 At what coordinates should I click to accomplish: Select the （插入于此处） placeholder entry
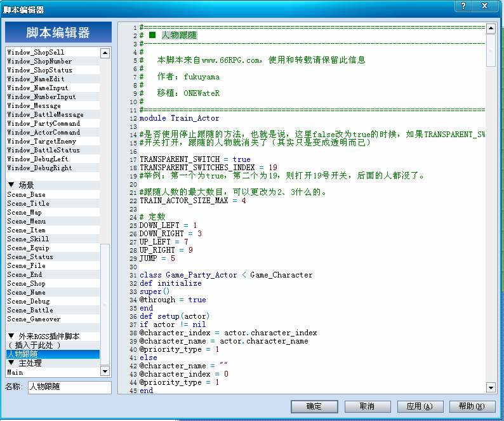point(53,345)
